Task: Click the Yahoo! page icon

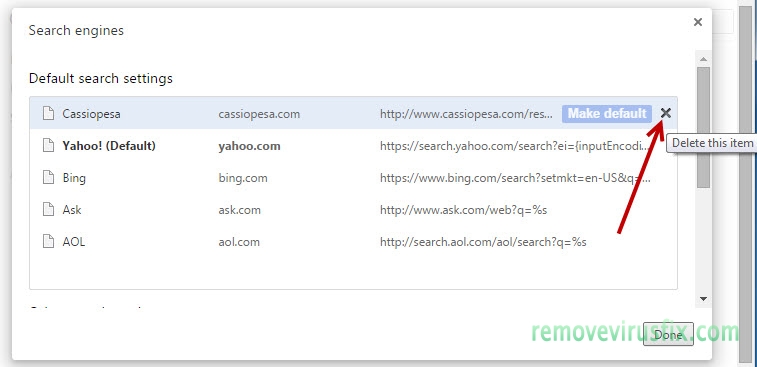Action: 48,146
